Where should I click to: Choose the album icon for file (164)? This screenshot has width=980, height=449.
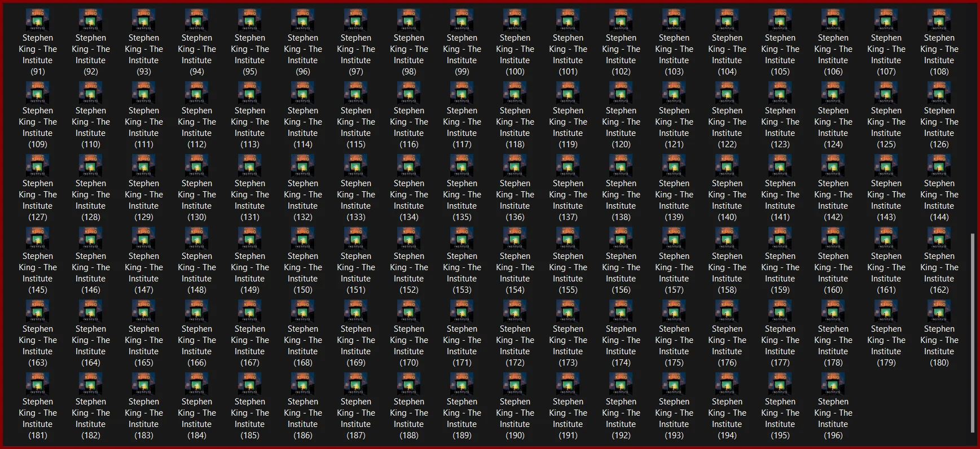click(91, 311)
